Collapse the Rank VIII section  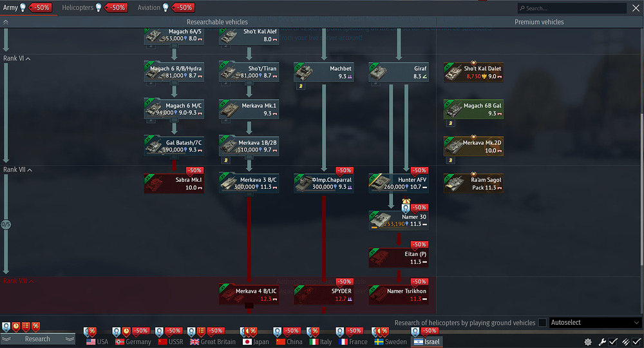pyautogui.click(x=19, y=280)
